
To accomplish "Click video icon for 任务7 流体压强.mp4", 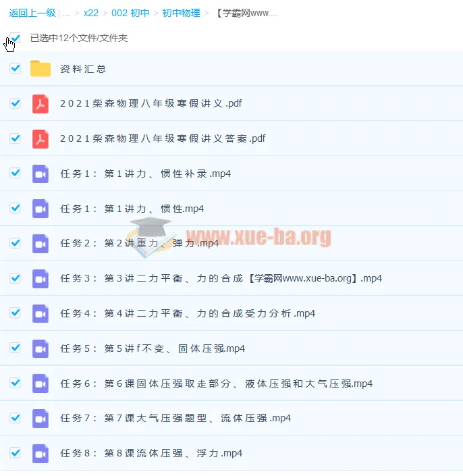I will tap(40, 419).
